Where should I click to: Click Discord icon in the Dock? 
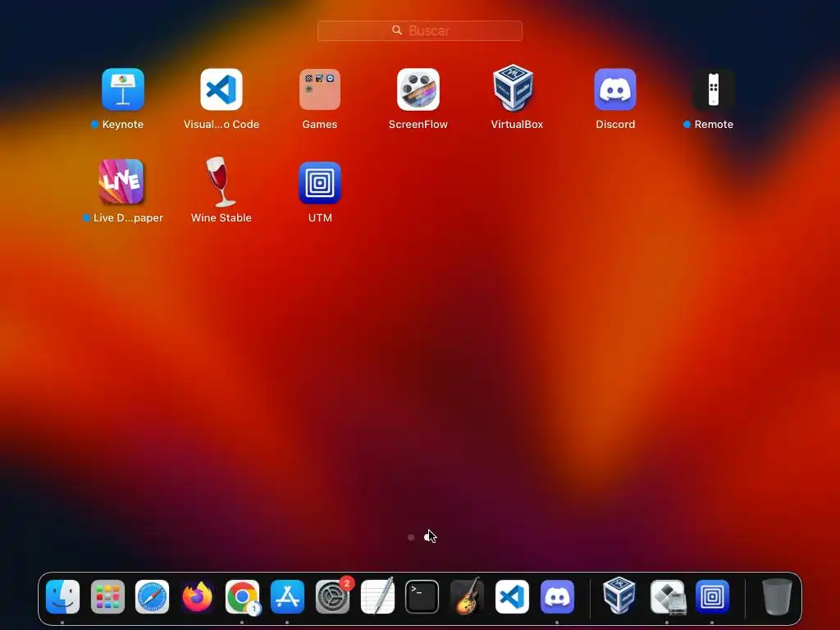click(x=557, y=597)
